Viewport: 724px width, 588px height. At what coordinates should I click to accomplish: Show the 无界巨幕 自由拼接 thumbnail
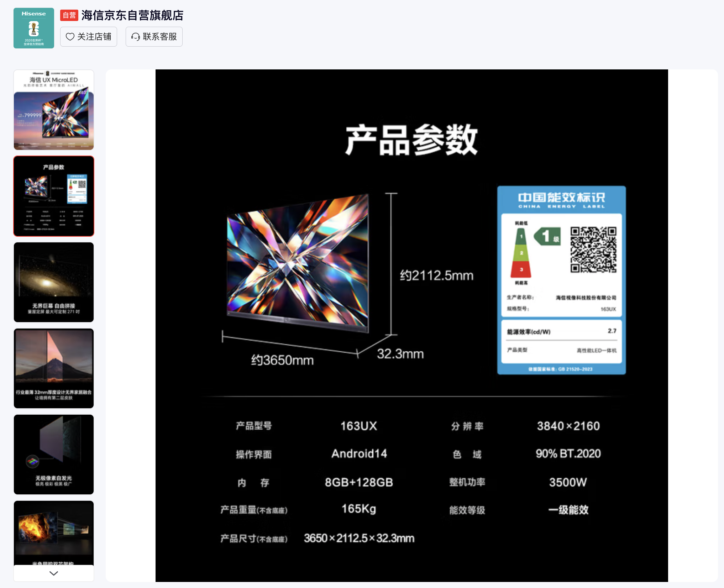click(54, 282)
